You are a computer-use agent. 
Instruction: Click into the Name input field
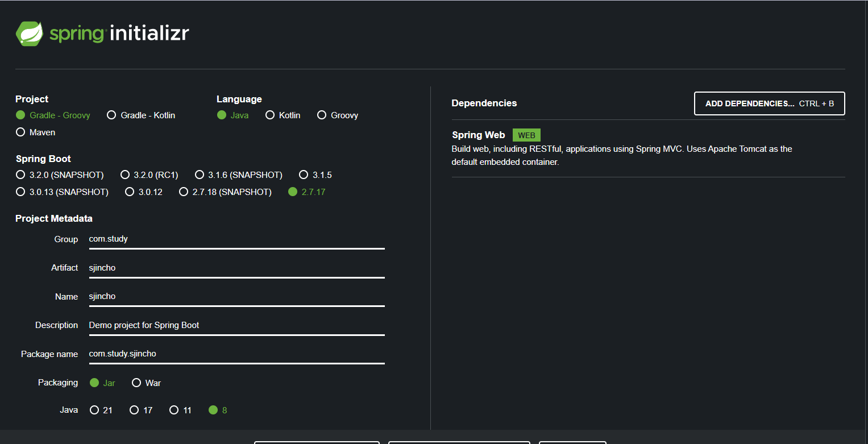pos(236,296)
